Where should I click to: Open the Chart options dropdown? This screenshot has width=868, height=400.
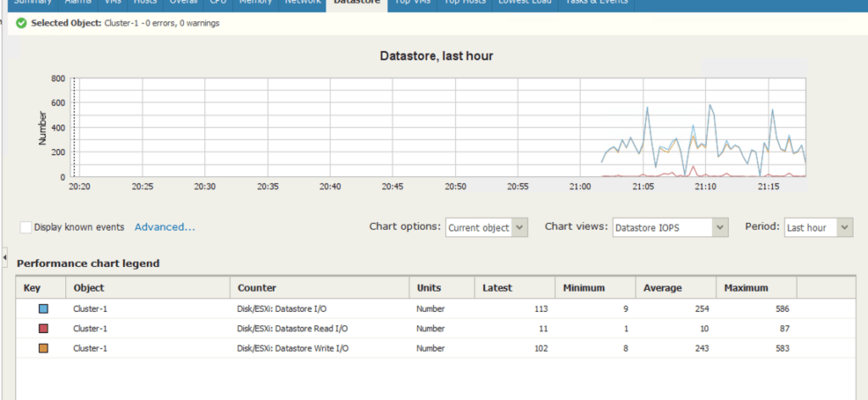click(486, 227)
